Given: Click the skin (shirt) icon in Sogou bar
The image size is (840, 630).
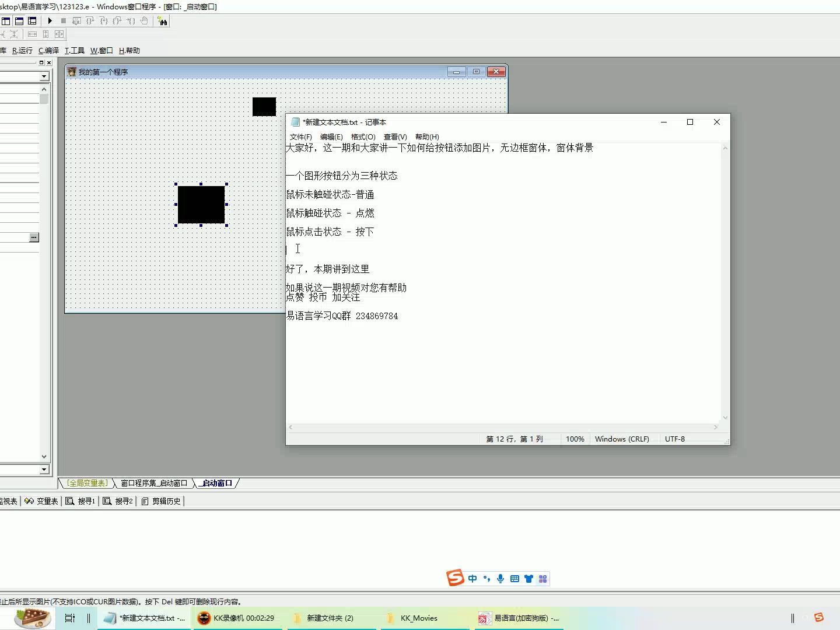Looking at the screenshot, I should (528, 579).
